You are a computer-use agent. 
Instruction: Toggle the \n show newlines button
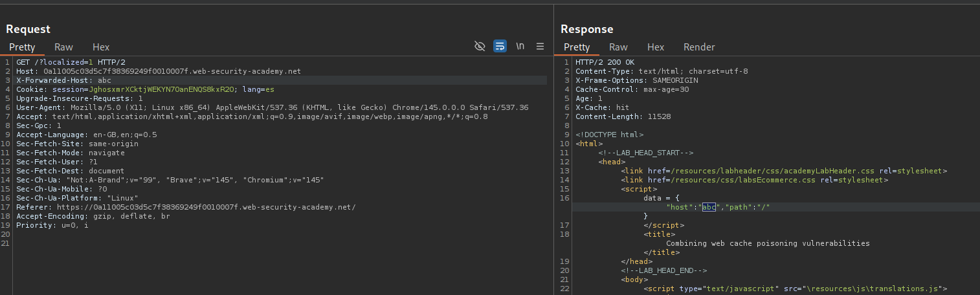point(520,46)
